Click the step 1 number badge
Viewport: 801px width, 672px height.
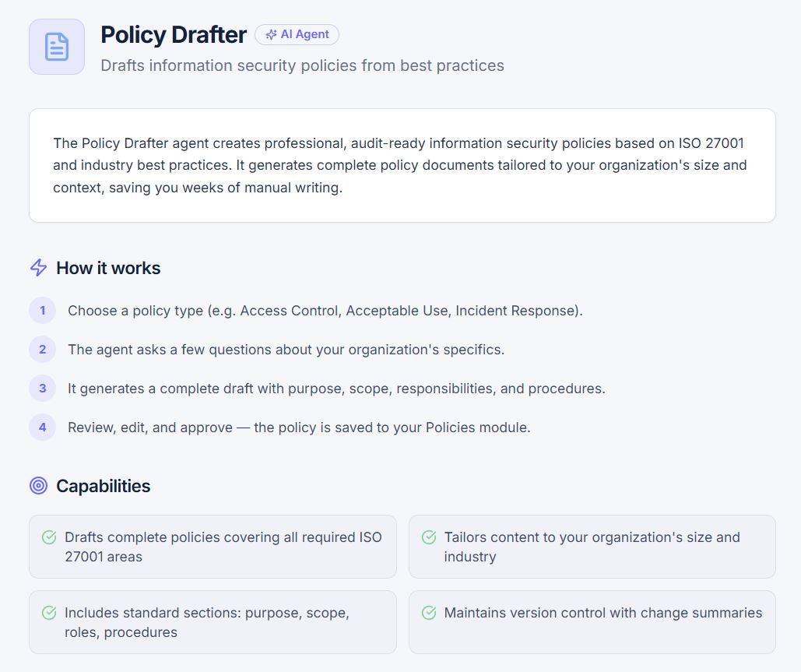tap(42, 311)
